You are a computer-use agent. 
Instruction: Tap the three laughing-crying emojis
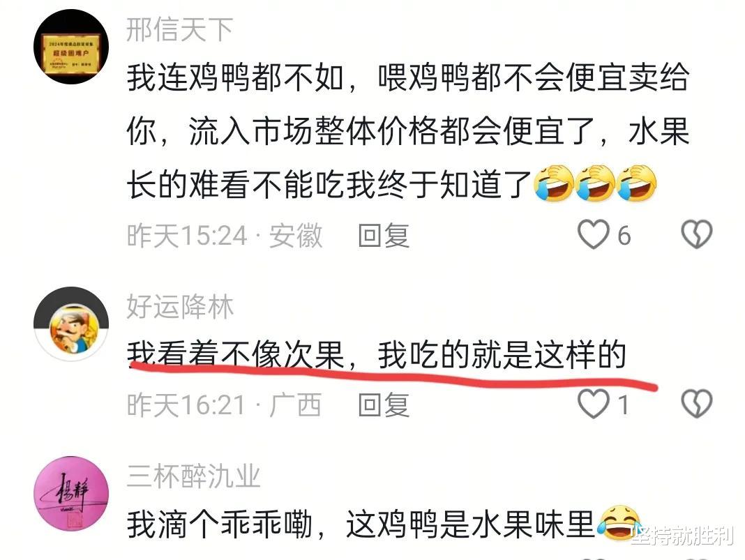(x=595, y=183)
